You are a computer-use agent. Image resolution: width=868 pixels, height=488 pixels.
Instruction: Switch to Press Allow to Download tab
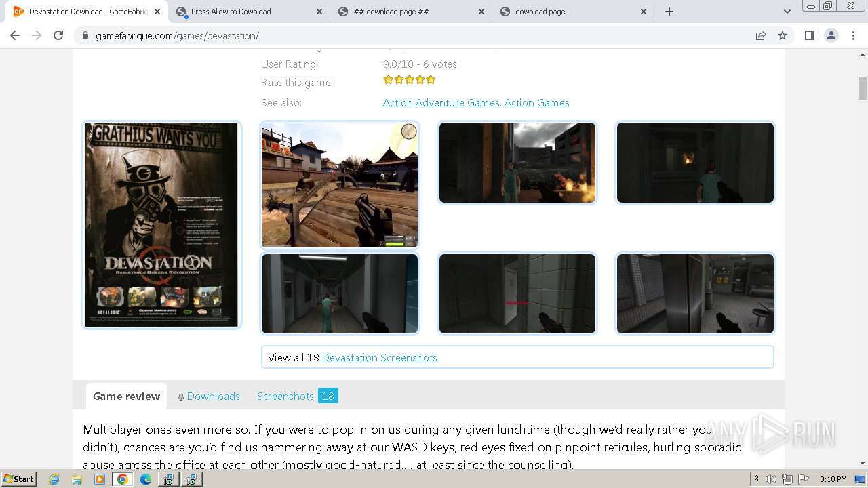pos(249,12)
